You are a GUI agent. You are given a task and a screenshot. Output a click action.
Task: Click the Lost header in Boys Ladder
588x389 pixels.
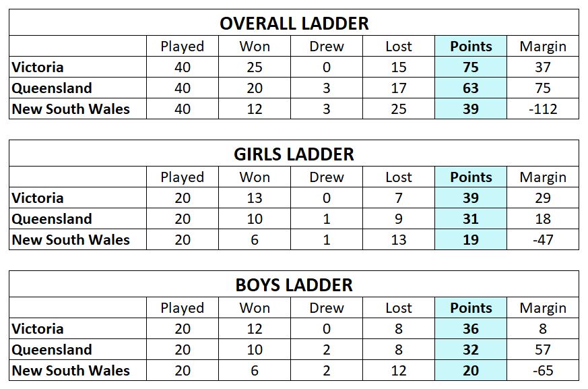coord(398,307)
